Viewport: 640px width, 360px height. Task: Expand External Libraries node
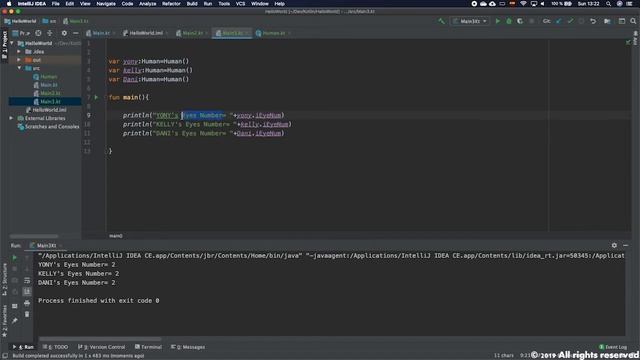(x=11, y=118)
